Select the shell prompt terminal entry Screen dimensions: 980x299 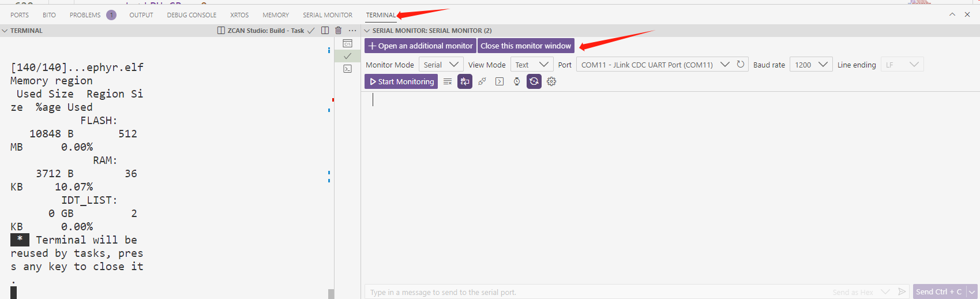(x=347, y=69)
